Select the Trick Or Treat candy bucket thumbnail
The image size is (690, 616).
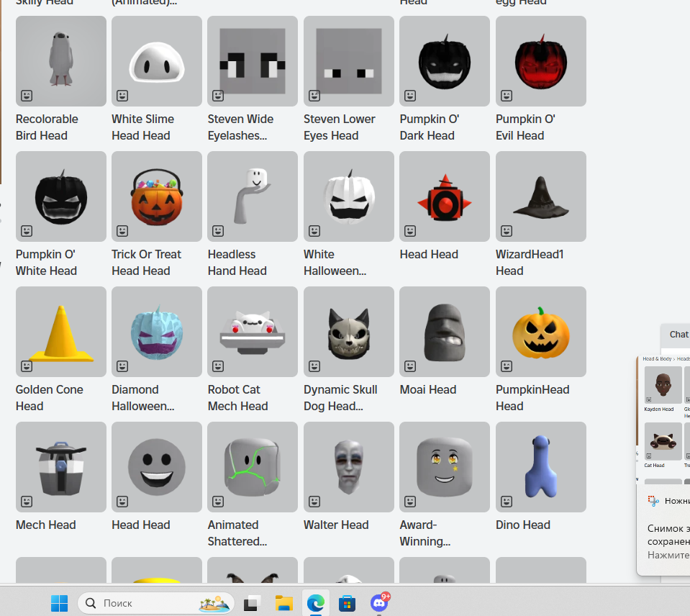click(x=157, y=196)
